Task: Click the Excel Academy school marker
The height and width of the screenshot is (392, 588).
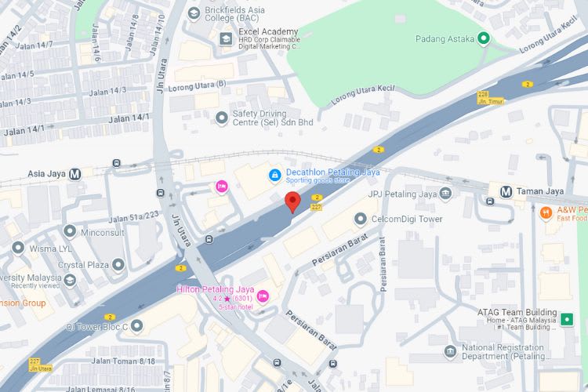Action: coord(226,38)
